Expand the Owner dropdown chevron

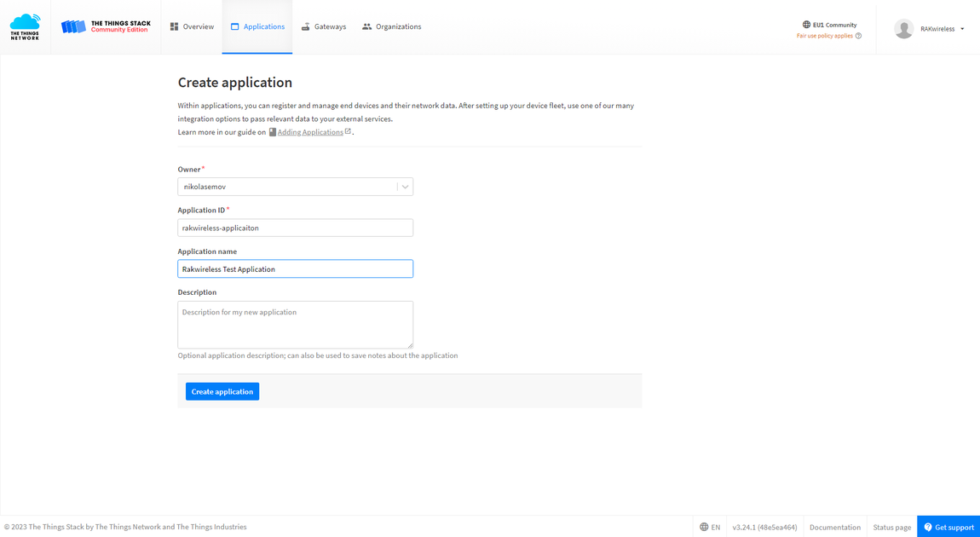tap(405, 187)
